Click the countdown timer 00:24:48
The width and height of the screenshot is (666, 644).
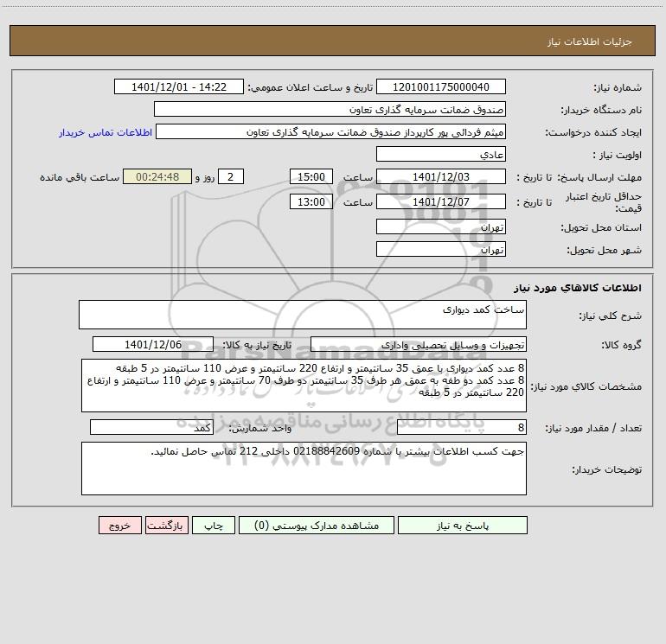click(x=157, y=177)
